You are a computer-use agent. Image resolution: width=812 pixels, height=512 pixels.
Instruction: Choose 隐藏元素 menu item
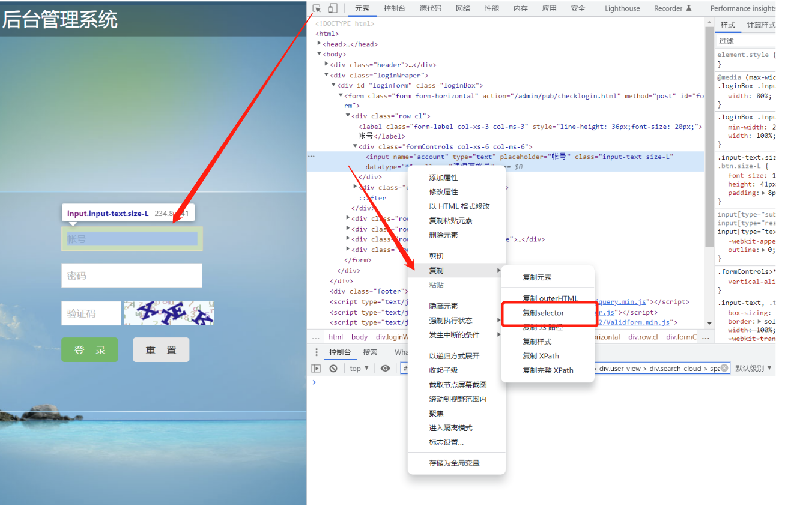click(x=456, y=306)
